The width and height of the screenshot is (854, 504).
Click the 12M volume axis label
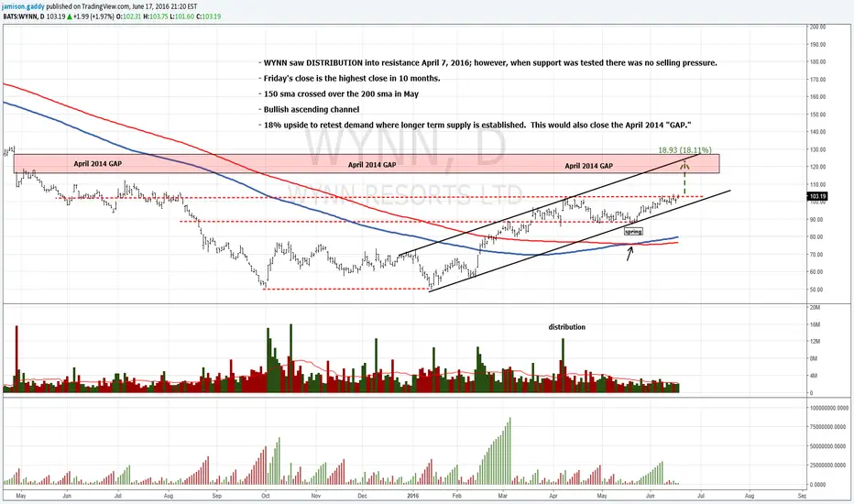[815, 342]
